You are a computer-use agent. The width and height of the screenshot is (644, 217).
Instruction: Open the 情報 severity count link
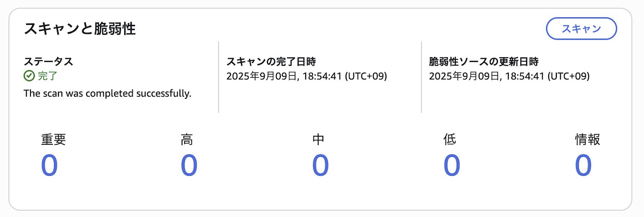[583, 165]
